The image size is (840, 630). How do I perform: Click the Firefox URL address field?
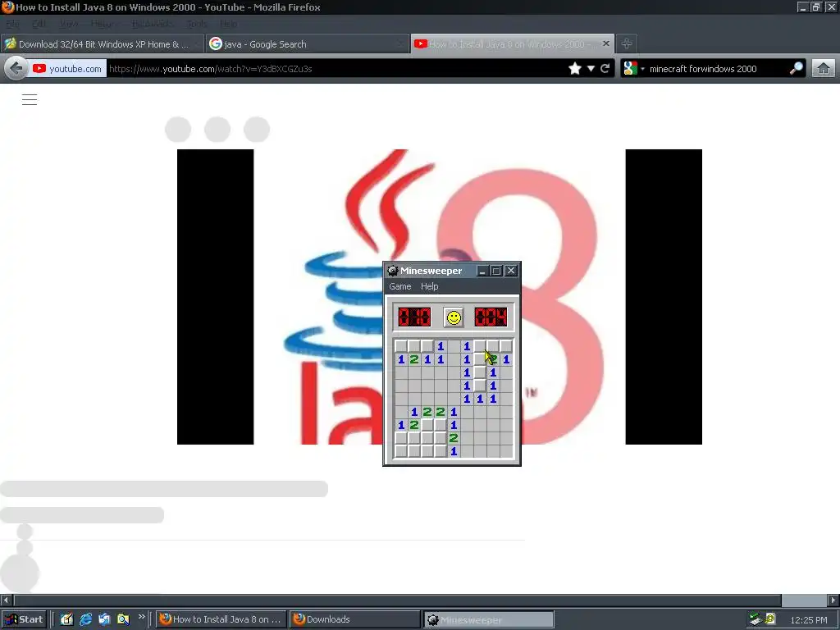coord(336,69)
